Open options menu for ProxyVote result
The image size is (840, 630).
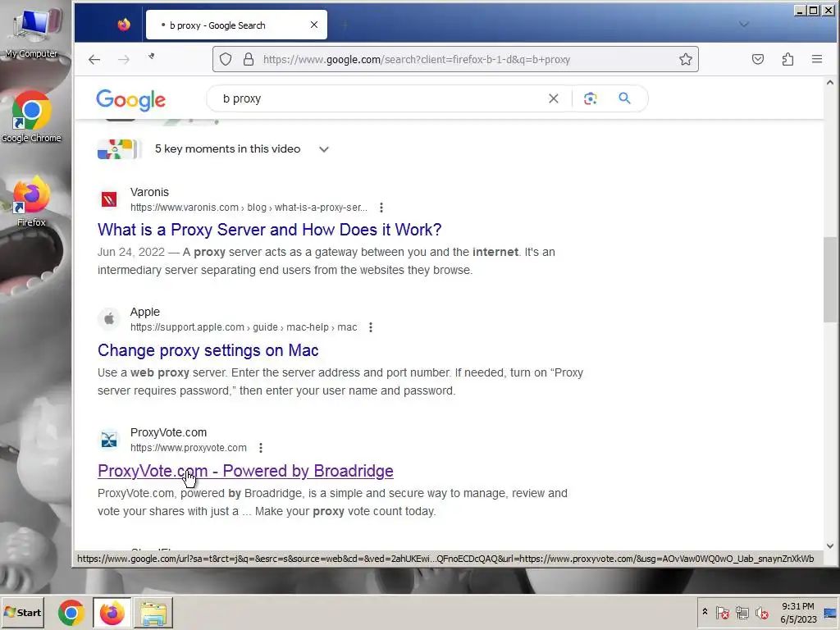pyautogui.click(x=260, y=448)
